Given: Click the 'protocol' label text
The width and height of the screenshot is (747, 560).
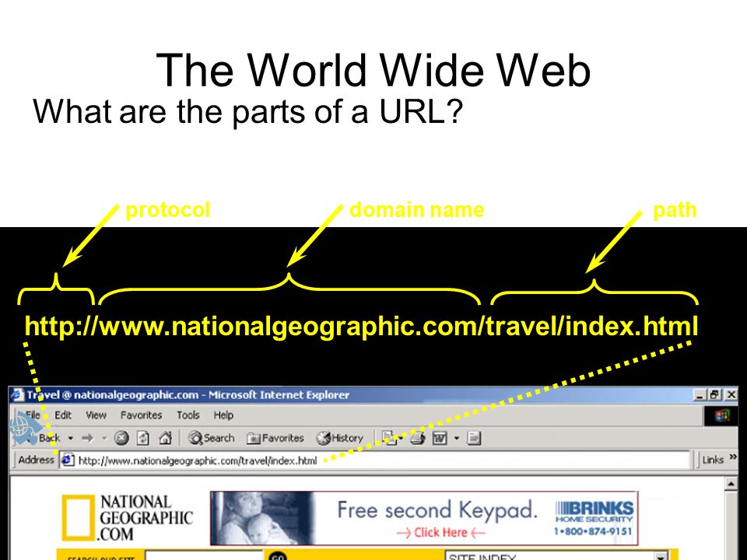Looking at the screenshot, I should click(168, 210).
